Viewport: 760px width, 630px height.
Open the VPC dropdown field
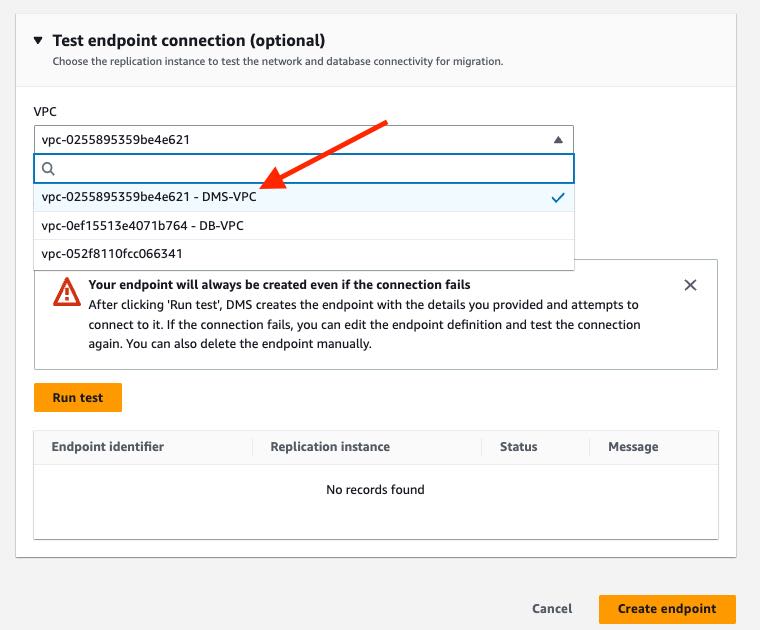pyautogui.click(x=304, y=140)
